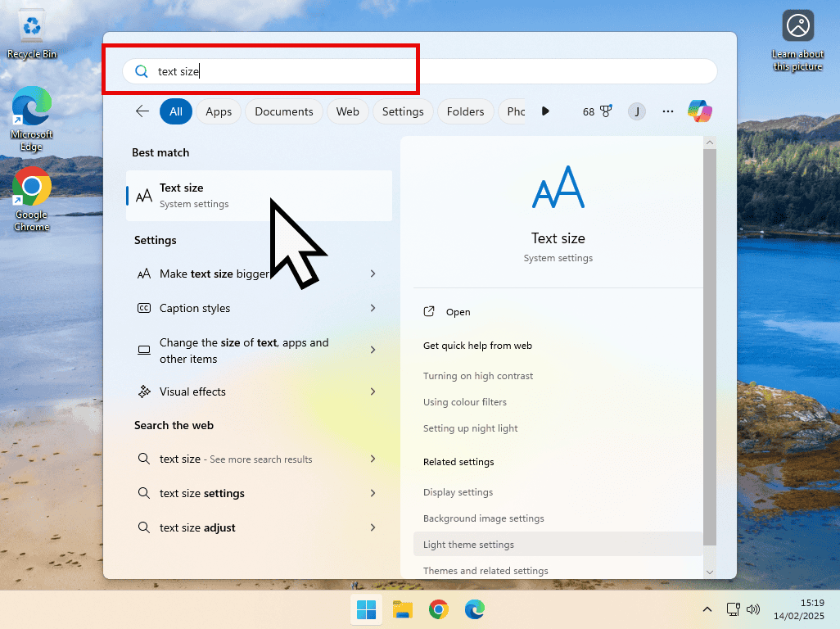Filter results by Documents
840x629 pixels.
point(283,111)
